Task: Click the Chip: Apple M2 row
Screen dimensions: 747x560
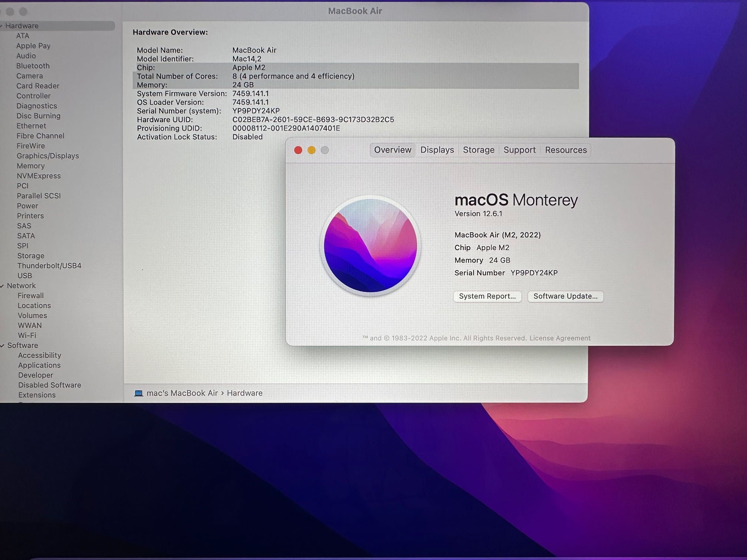Action: click(x=356, y=68)
